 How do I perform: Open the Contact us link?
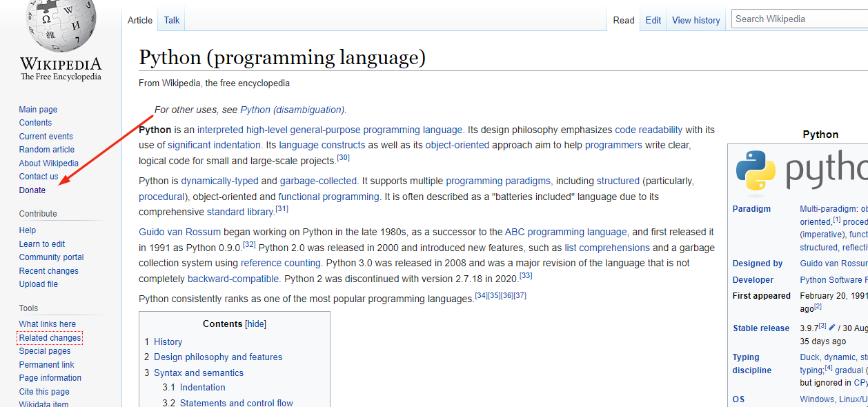39,177
